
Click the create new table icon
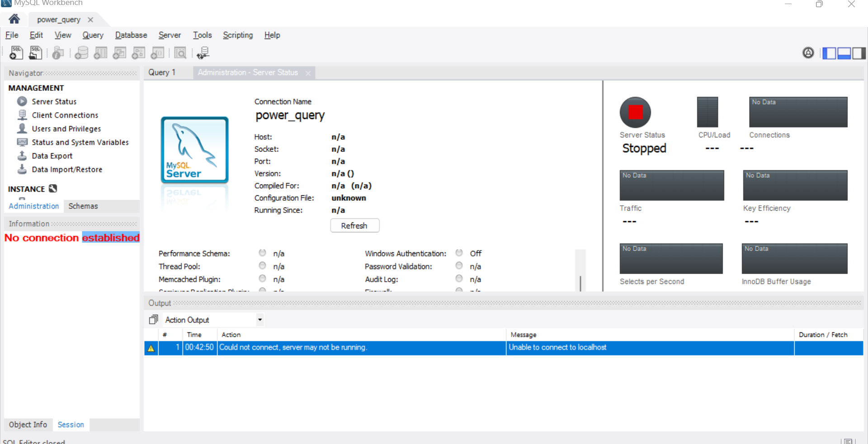[100, 53]
